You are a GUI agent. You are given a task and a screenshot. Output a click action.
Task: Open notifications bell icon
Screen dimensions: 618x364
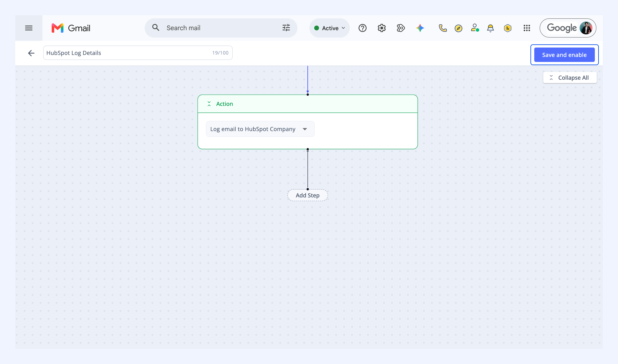pos(490,28)
